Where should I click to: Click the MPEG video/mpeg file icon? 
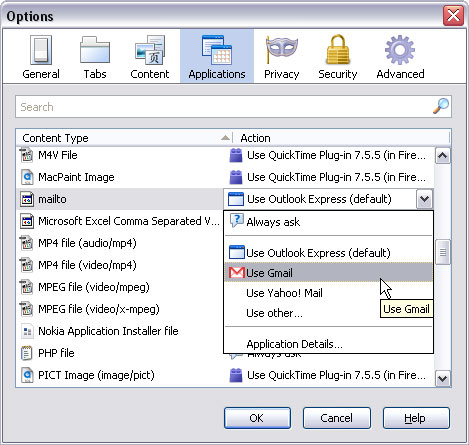pos(26,287)
